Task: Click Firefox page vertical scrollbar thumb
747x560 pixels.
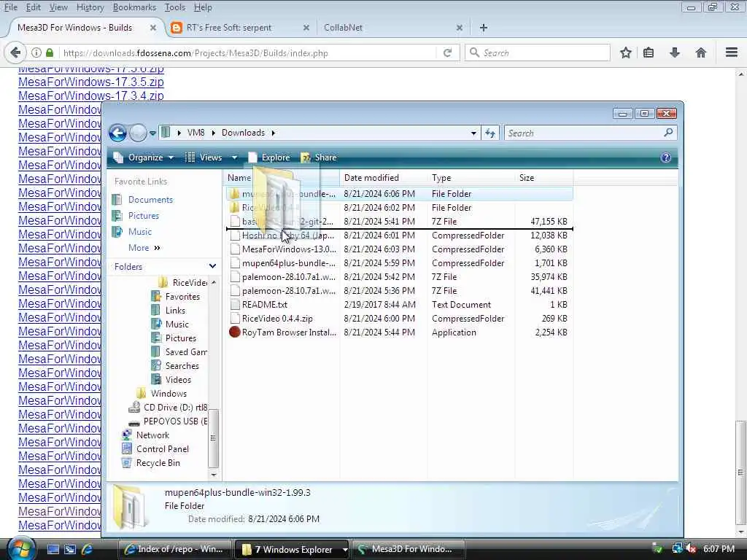Action: pos(740,472)
